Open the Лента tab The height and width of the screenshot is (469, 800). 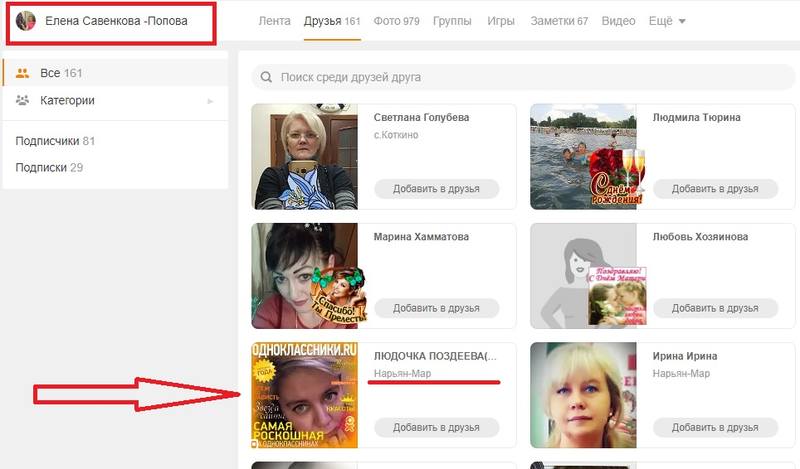(x=274, y=21)
